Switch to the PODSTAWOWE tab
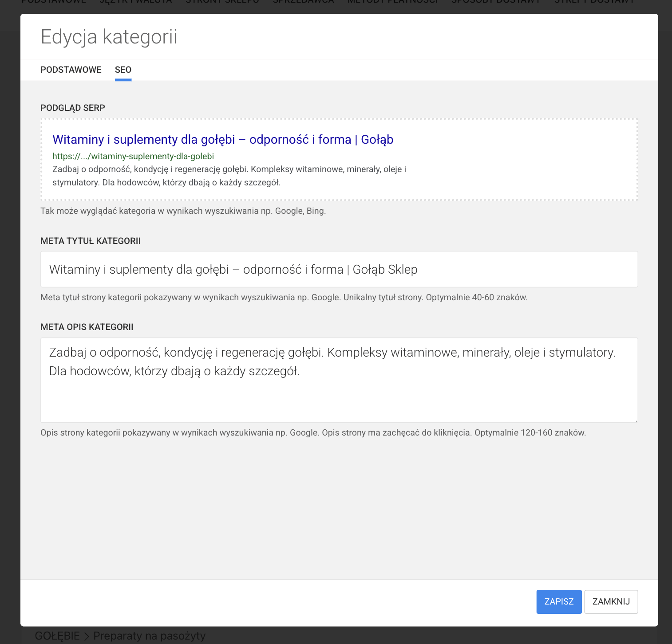 pos(71,70)
